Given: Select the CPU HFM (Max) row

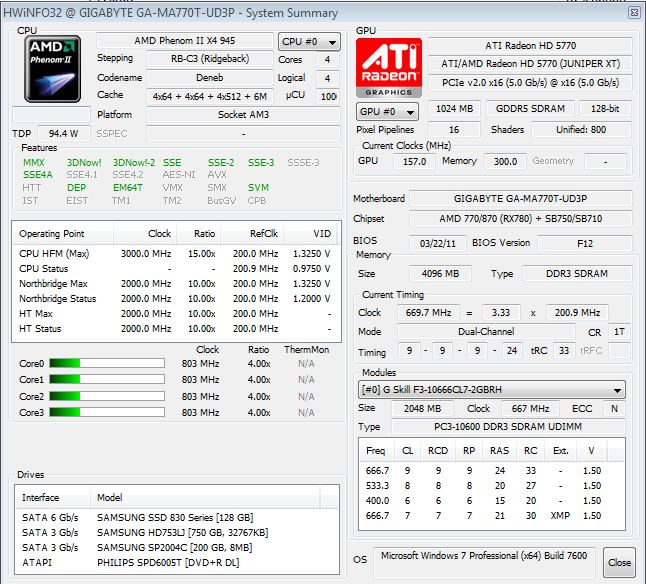Looking at the screenshot, I should (176, 254).
